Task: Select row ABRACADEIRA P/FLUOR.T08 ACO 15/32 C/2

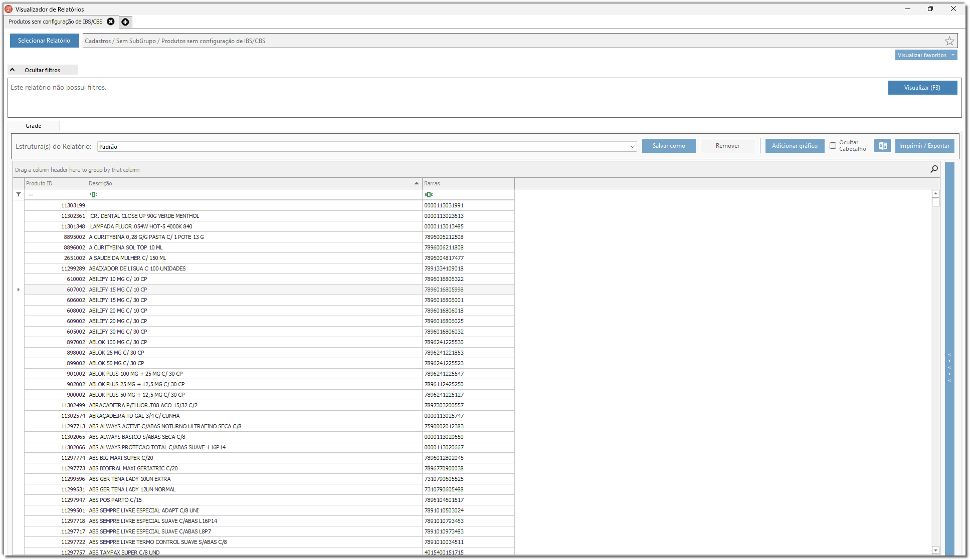Action: click(269, 405)
